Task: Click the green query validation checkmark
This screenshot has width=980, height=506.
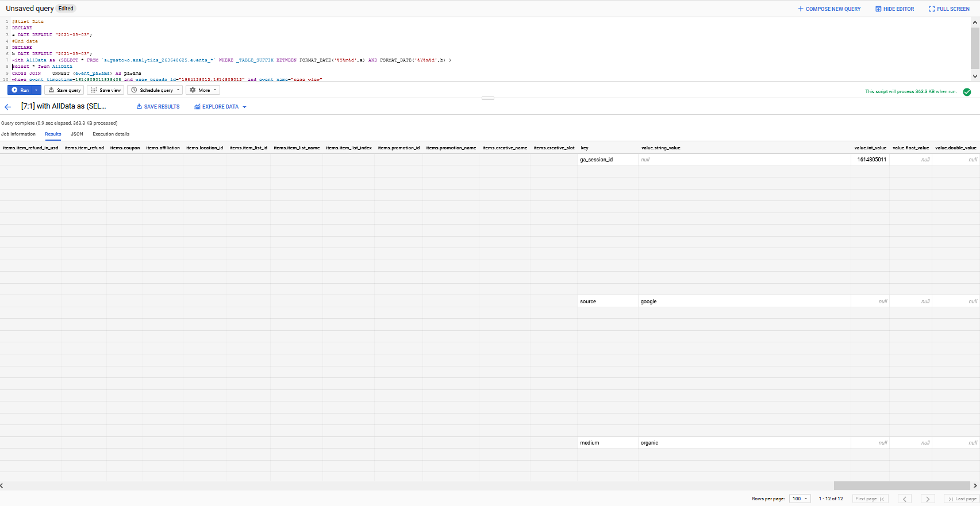Action: [x=967, y=92]
